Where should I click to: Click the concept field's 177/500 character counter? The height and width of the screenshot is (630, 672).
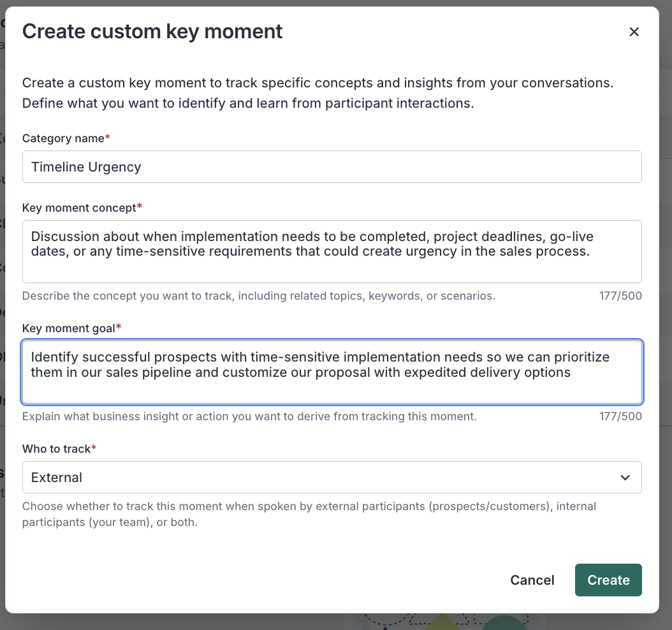click(620, 296)
